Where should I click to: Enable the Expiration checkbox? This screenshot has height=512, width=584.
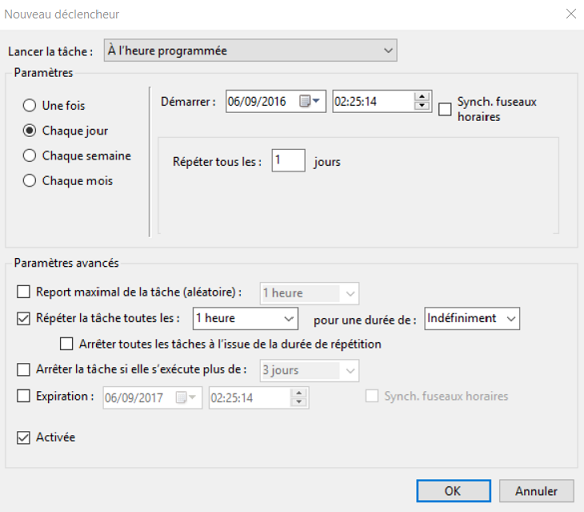23,396
